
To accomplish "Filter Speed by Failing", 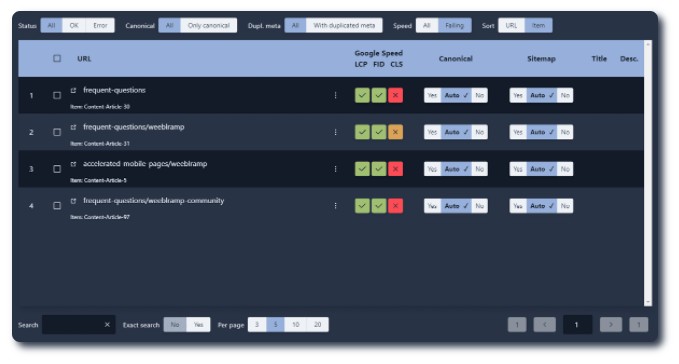I will pyautogui.click(x=455, y=26).
